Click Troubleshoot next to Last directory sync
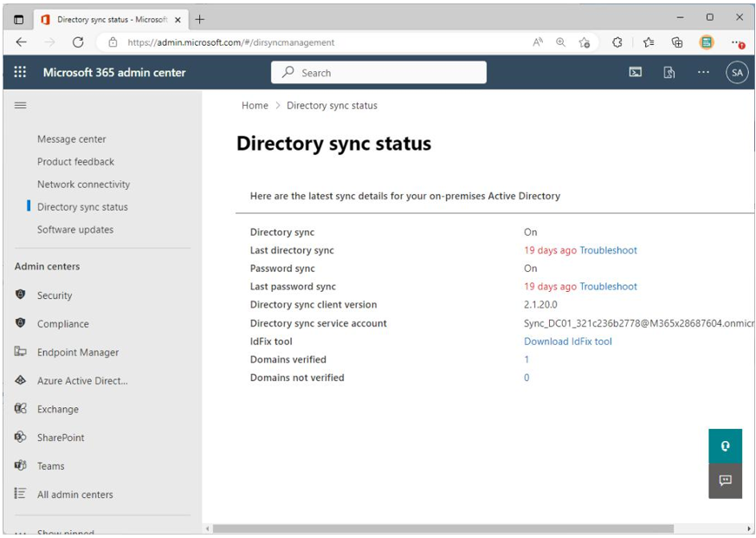Viewport: 756px width, 538px height. 608,250
